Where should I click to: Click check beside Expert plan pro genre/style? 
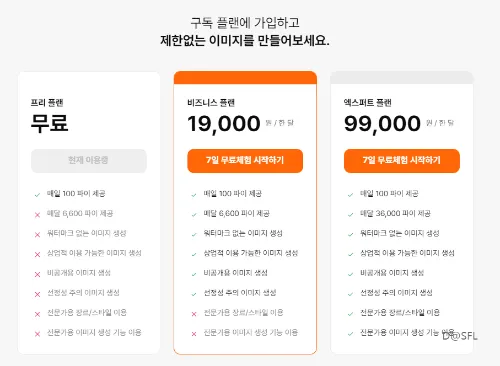[350, 314]
